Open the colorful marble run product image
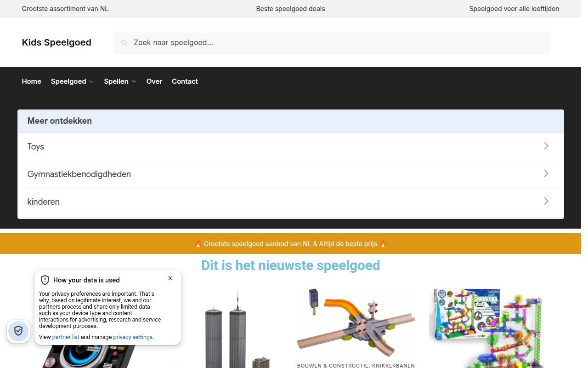The image size is (588, 368). click(x=487, y=328)
